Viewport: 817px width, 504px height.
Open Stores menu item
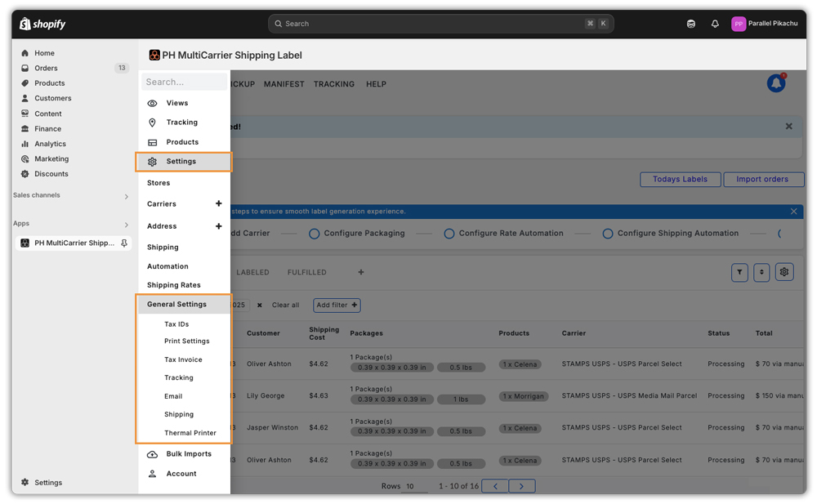click(x=158, y=183)
